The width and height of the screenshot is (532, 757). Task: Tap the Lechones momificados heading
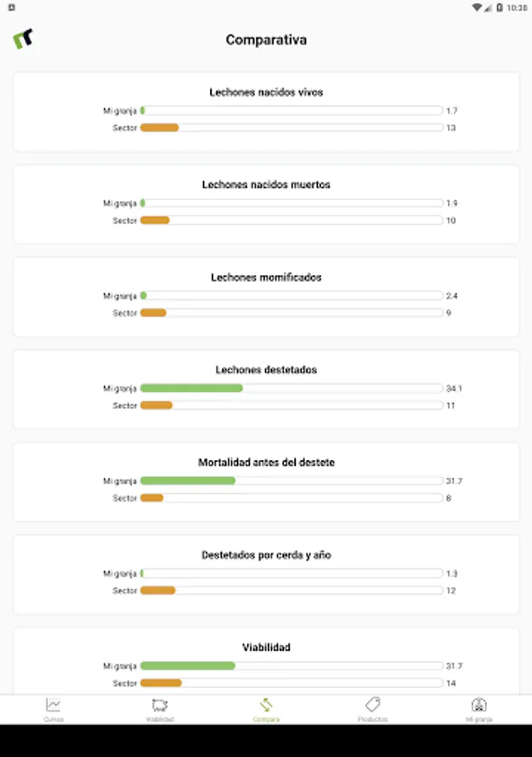(x=266, y=278)
